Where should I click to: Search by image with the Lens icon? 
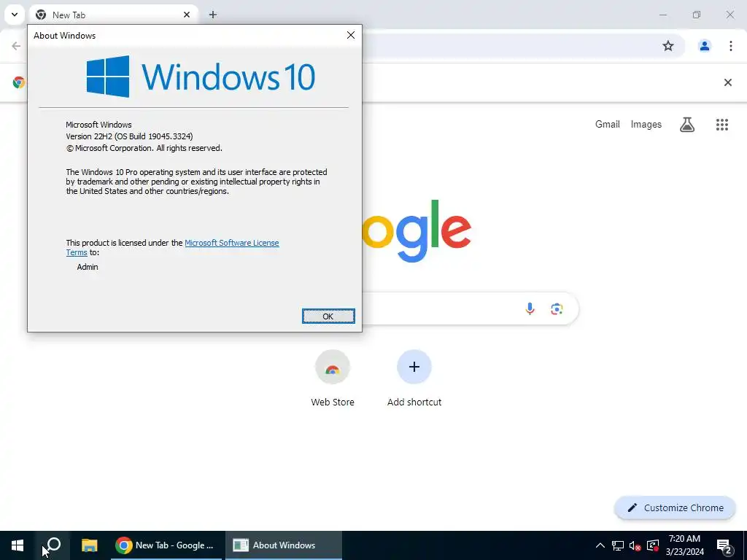pyautogui.click(x=557, y=309)
